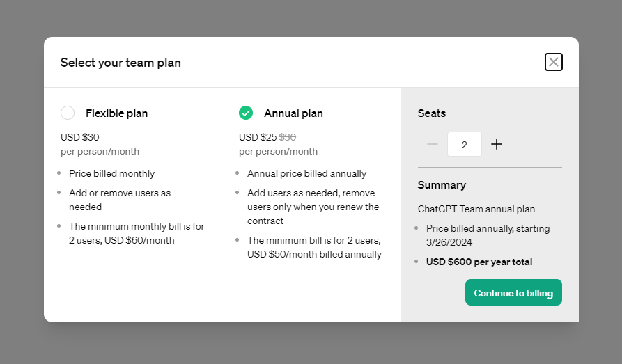The image size is (622, 364).
Task: Decrease seats with the minus icon
Action: tap(433, 144)
